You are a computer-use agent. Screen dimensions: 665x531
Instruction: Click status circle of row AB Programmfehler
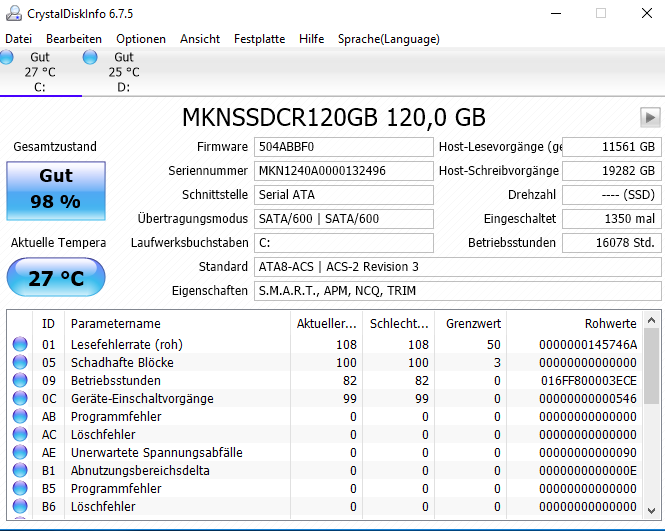point(20,416)
